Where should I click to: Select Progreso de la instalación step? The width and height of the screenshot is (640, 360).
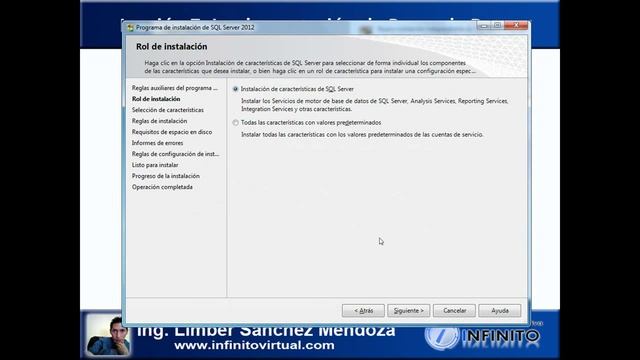[x=166, y=176]
